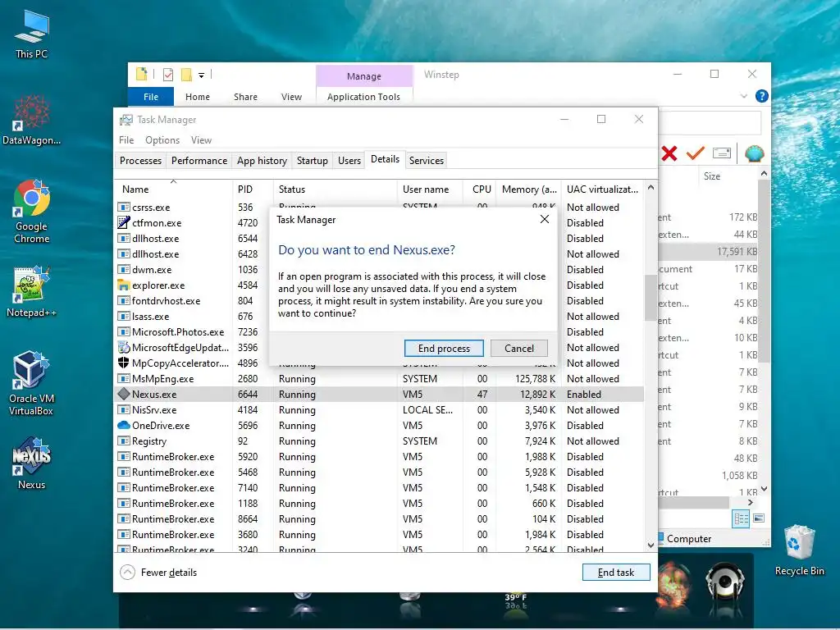This screenshot has height=630, width=840.
Task: Click the red X delete icon in Explorer
Action: pyautogui.click(x=669, y=153)
